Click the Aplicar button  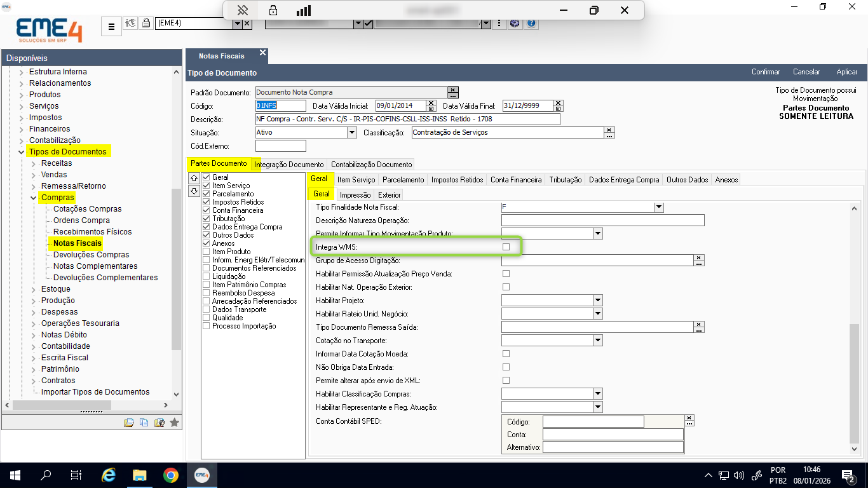[847, 72]
